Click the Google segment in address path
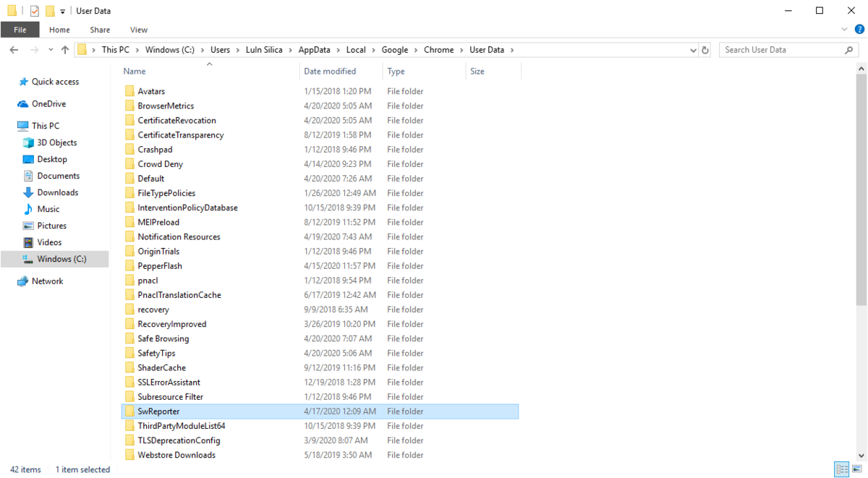Screen dimensions: 868x478 click(395, 50)
